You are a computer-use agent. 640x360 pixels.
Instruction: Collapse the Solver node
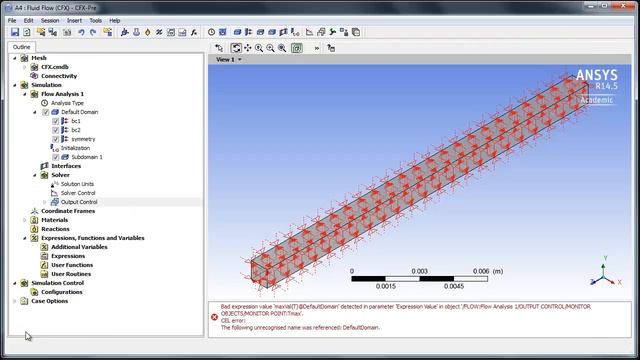point(35,175)
